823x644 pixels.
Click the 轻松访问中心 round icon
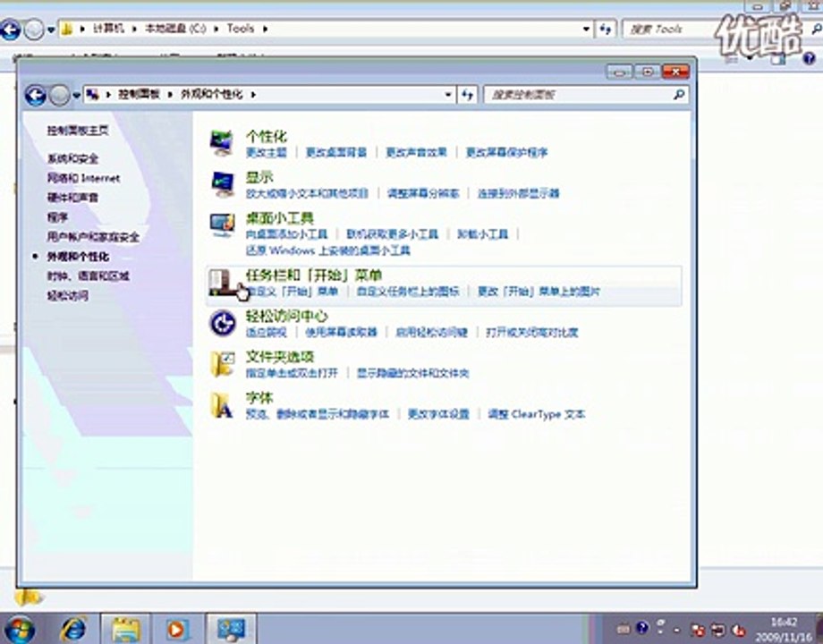223,322
